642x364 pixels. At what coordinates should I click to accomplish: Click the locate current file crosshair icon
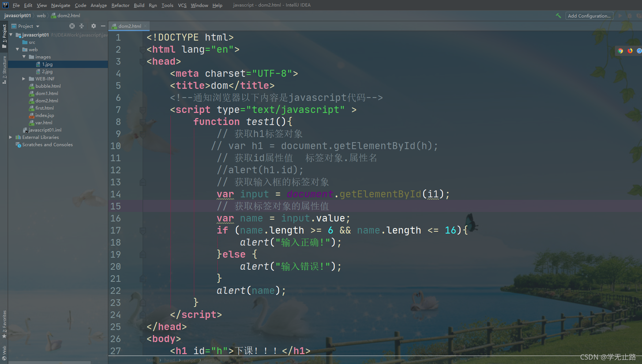[x=72, y=26]
